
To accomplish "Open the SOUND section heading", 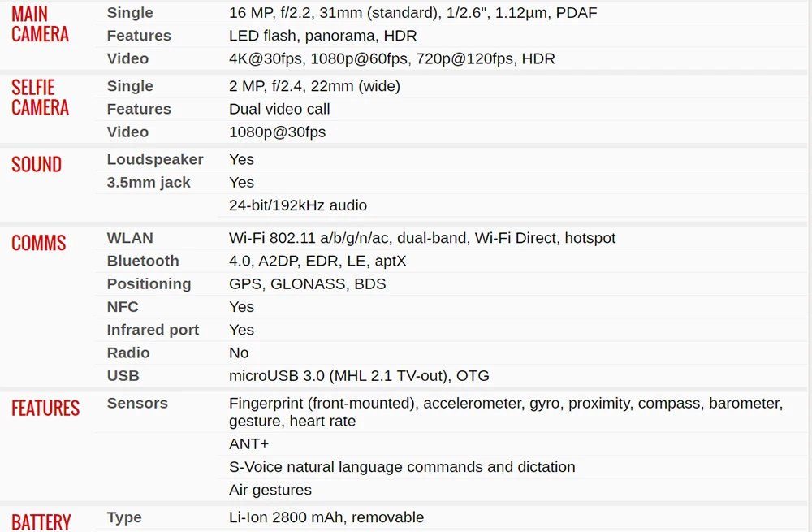I will tap(37, 165).
